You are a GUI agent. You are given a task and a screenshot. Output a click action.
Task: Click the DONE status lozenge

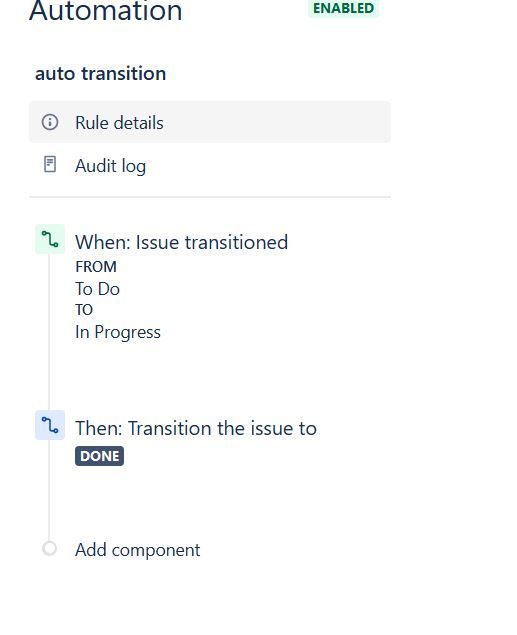click(x=99, y=456)
